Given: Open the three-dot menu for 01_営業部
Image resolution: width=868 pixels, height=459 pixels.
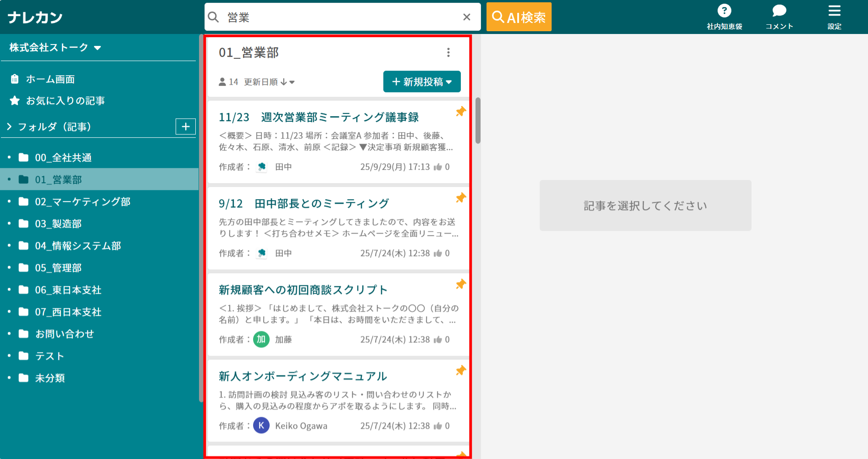Looking at the screenshot, I should pyautogui.click(x=448, y=53).
